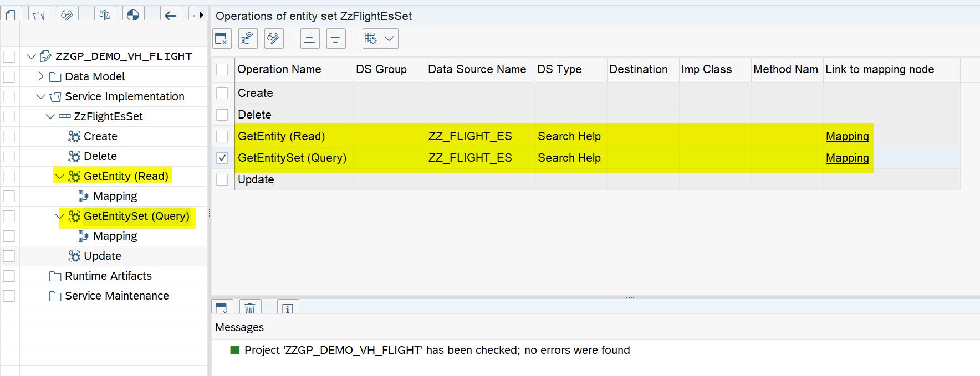
Task: Click the table settings gear icon in operations toolbar
Action: 370,38
